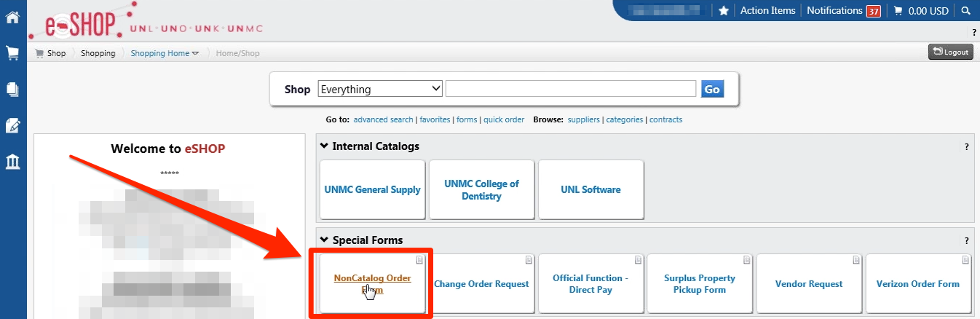Open the Home icon in left sidebar
Image resolution: width=980 pixels, height=319 pixels.
(x=12, y=17)
